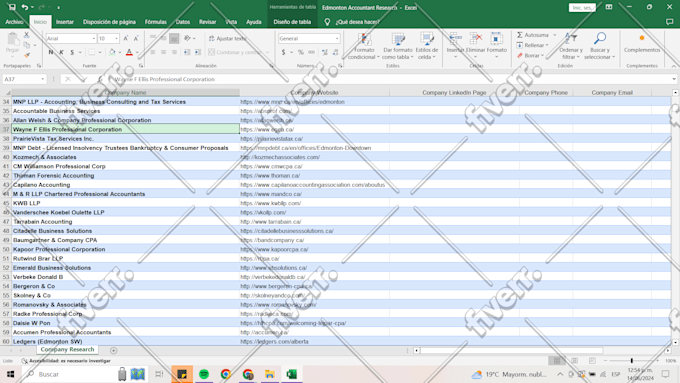Open Ordenar y filtrar menu
Viewport: 680px width, 383px height.
click(571, 46)
